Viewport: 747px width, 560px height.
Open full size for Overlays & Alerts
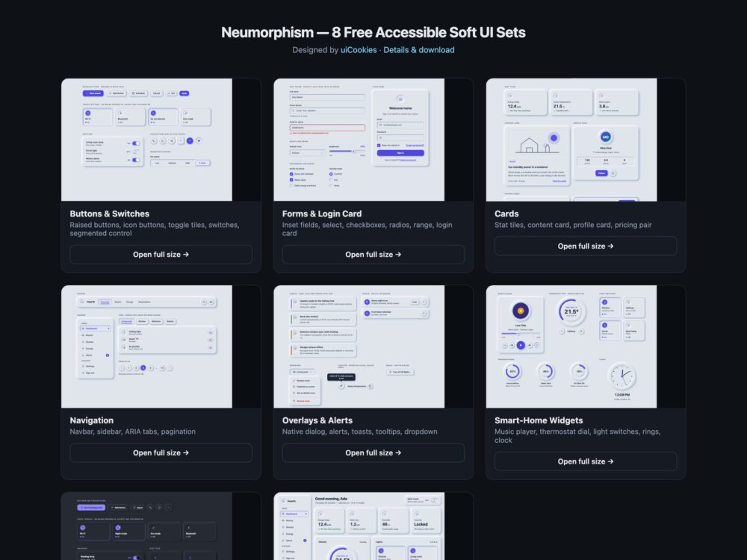[x=373, y=453]
